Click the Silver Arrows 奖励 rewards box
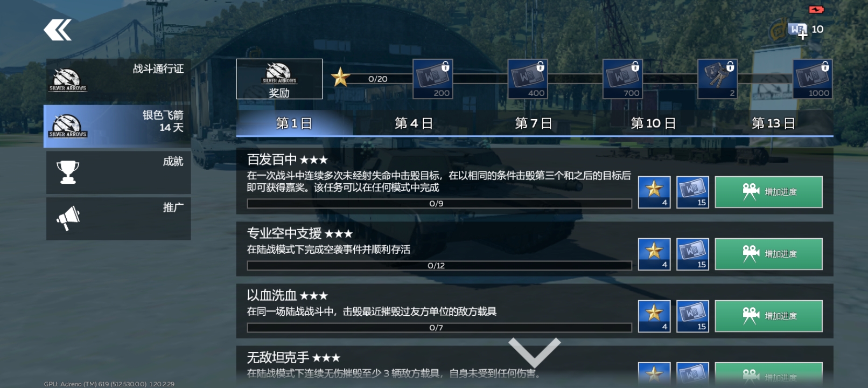The height and width of the screenshot is (388, 868). (279, 79)
